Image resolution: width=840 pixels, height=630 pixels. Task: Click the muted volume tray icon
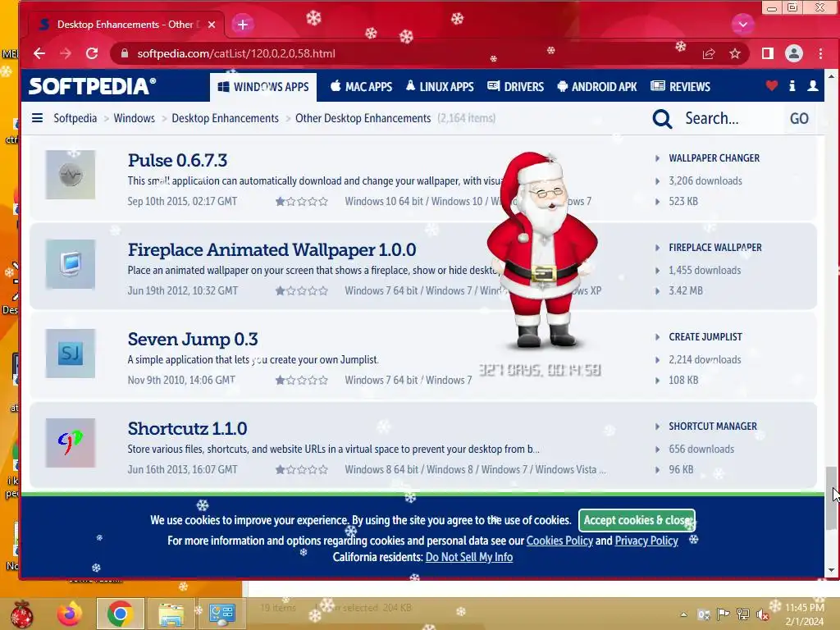pyautogui.click(x=762, y=614)
